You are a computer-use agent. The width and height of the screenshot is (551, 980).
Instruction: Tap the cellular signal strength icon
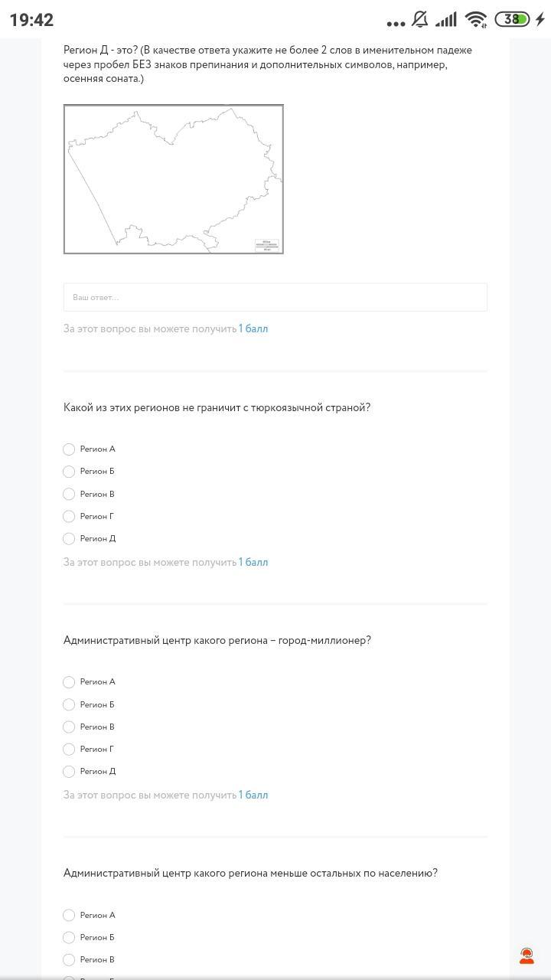click(445, 20)
